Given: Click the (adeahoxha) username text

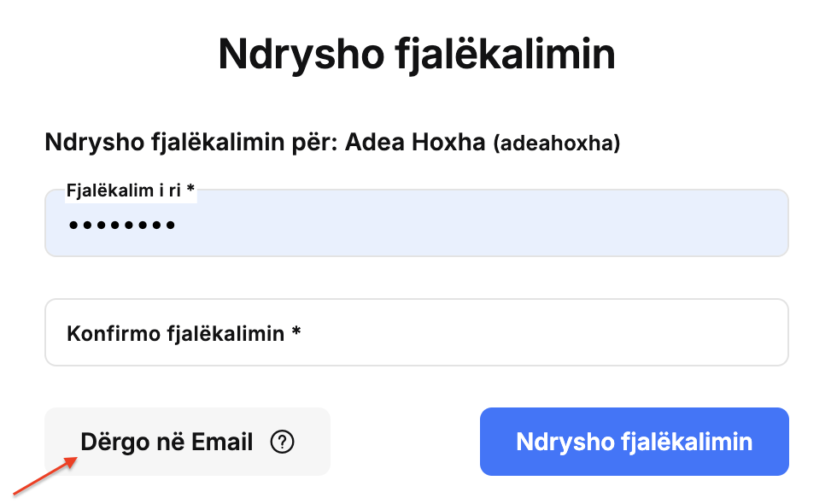Looking at the screenshot, I should (x=557, y=144).
